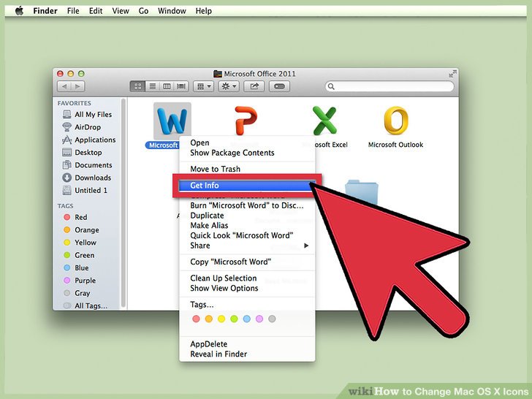Viewport: 532px width, 399px height.
Task: Open the Finder menu
Action: tap(45, 11)
